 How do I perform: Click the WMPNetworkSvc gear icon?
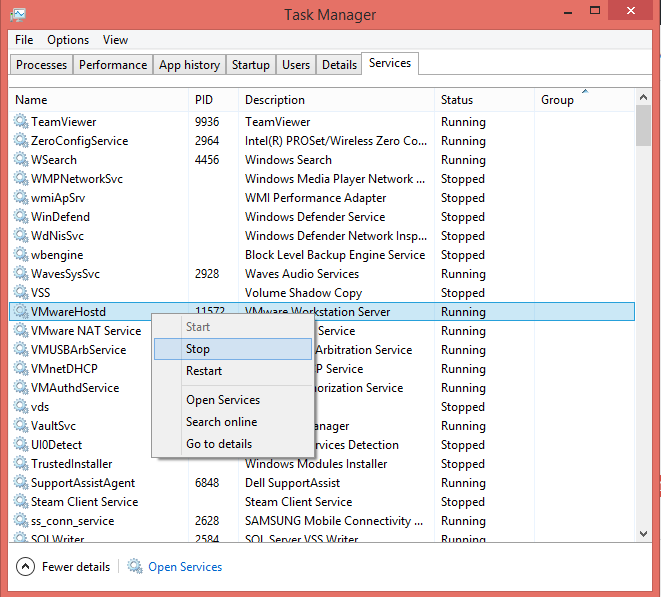(20, 178)
